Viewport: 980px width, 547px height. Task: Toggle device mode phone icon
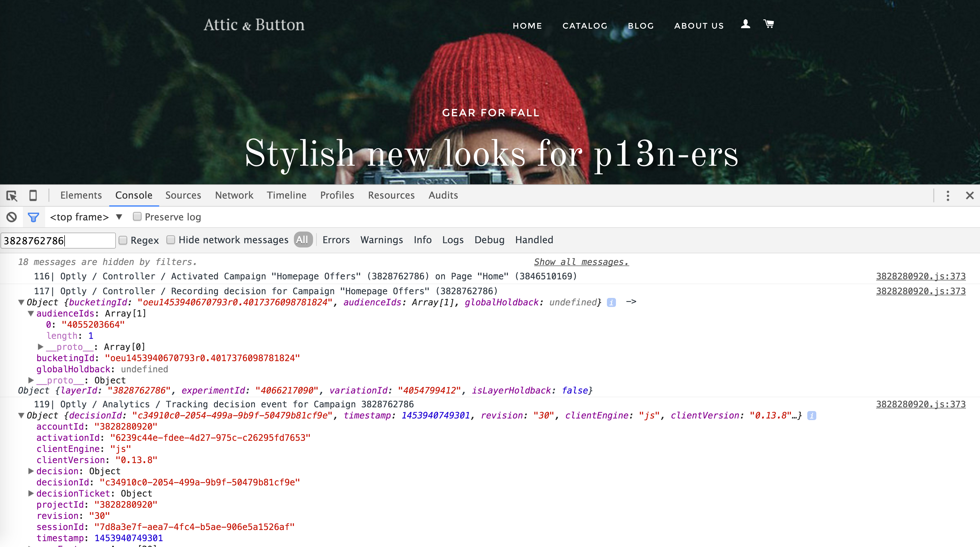(x=33, y=195)
